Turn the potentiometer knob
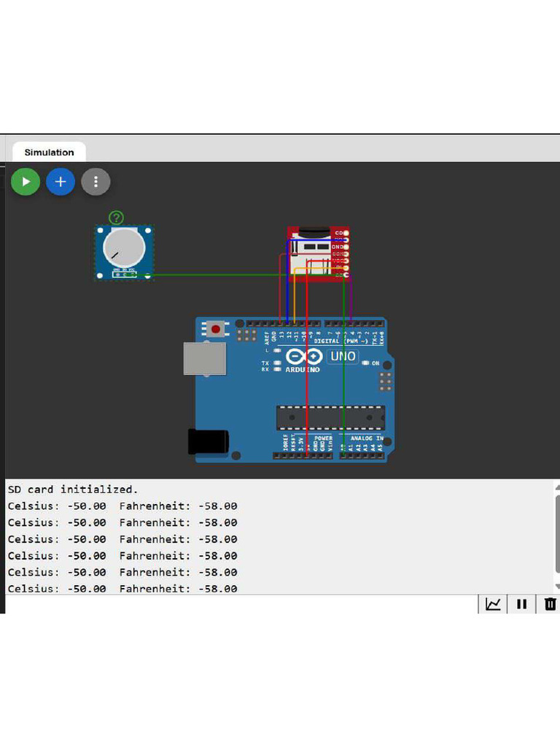This screenshot has width=560, height=747. [124, 248]
